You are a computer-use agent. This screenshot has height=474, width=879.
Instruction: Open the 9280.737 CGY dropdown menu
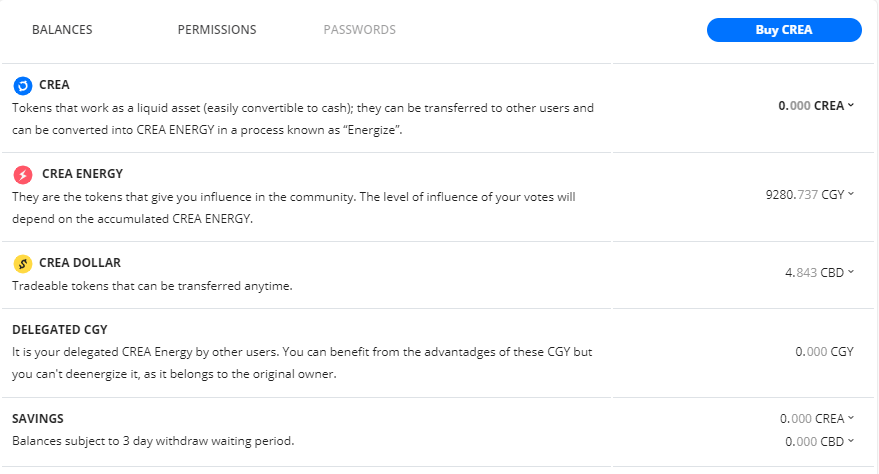[x=809, y=194]
